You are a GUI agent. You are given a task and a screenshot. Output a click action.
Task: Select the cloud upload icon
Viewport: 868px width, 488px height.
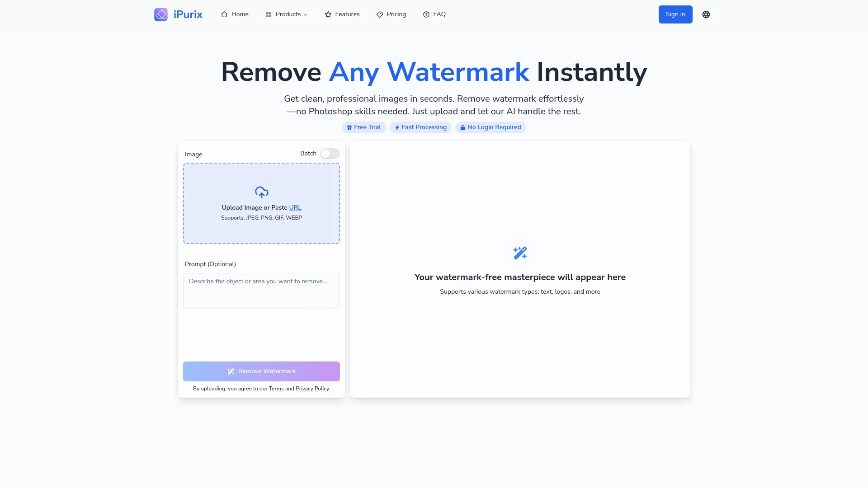tap(261, 192)
